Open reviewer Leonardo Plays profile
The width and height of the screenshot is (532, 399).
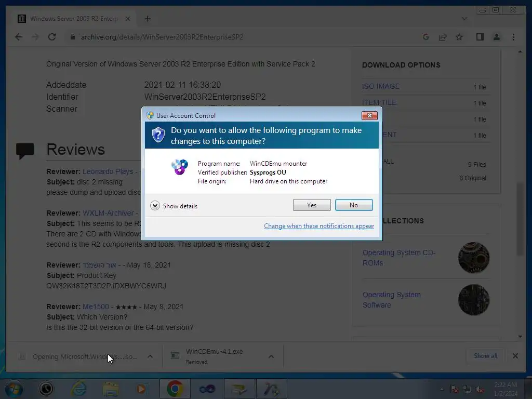point(108,171)
